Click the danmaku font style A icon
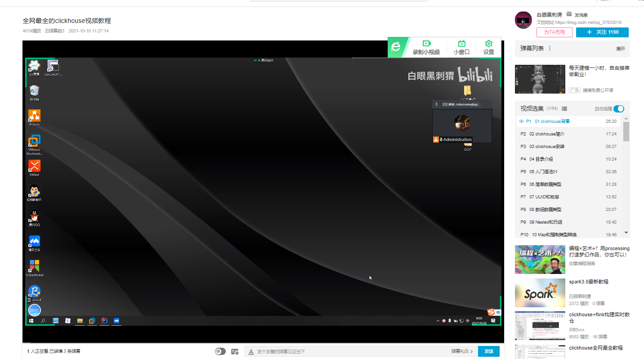This screenshot has height=359, width=644. 251,351
